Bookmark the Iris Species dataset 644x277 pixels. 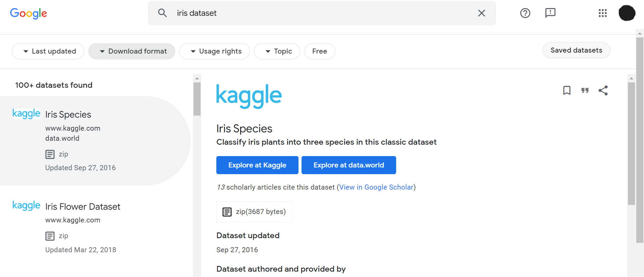pos(567,90)
